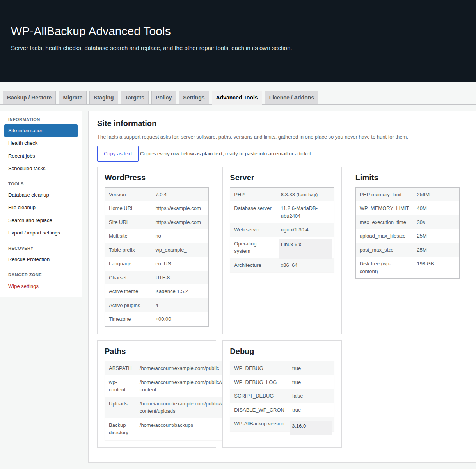Click the PHP version 8.3.33 (fpm-fcgi)
This screenshot has height=469, width=476.
299,195
